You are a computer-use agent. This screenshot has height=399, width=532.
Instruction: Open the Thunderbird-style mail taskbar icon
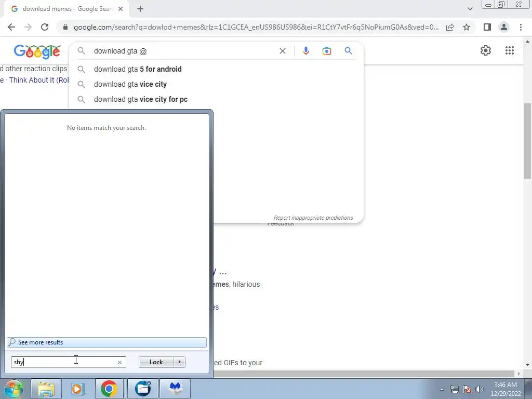click(x=143, y=389)
